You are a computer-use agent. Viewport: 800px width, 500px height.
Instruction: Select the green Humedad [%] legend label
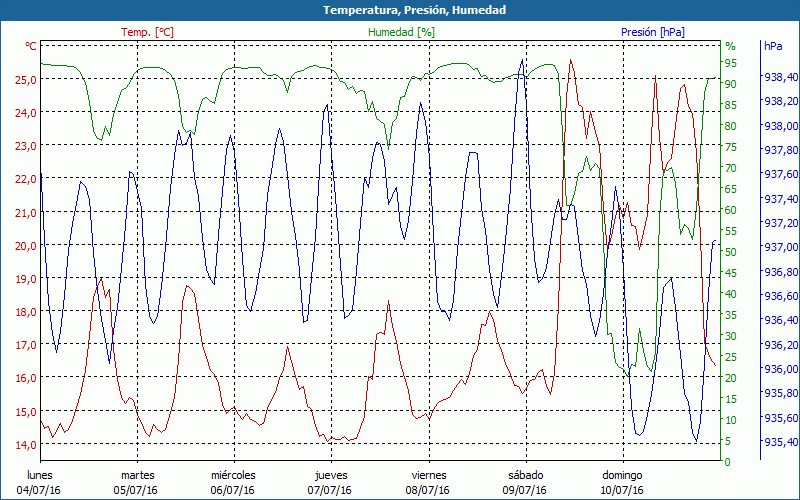click(402, 32)
